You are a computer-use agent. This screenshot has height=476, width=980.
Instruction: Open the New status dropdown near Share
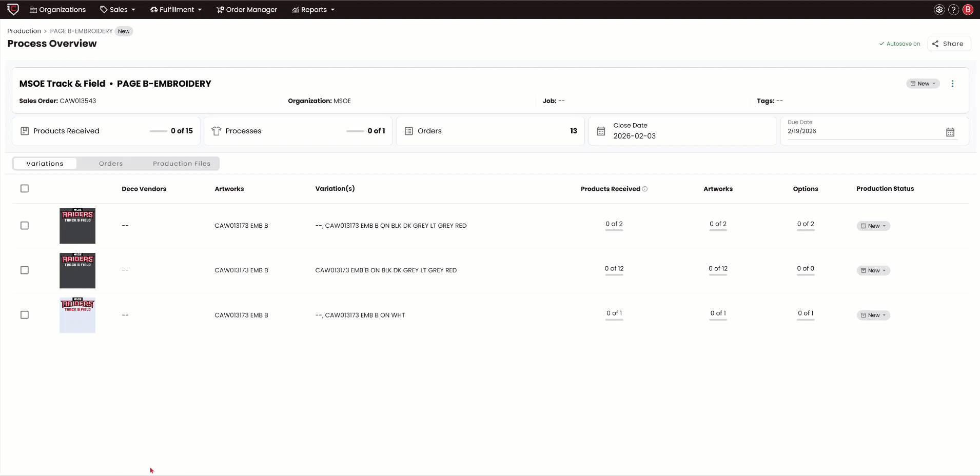(x=922, y=83)
